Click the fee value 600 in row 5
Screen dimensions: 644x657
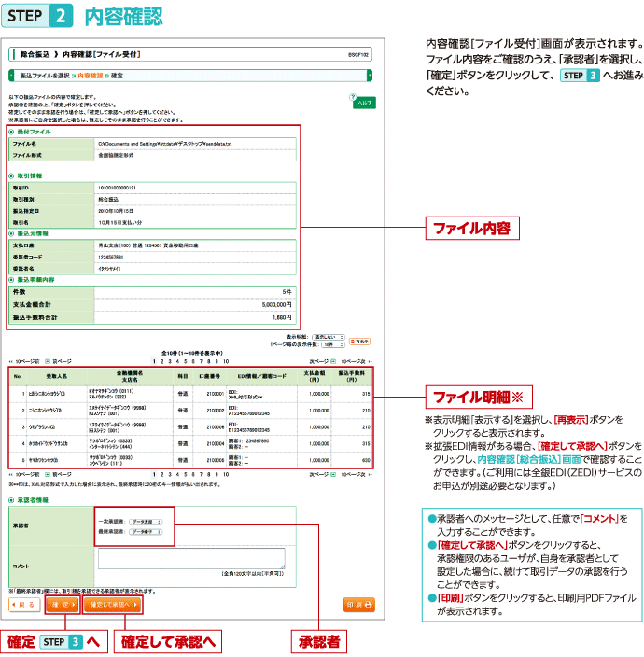[366, 460]
